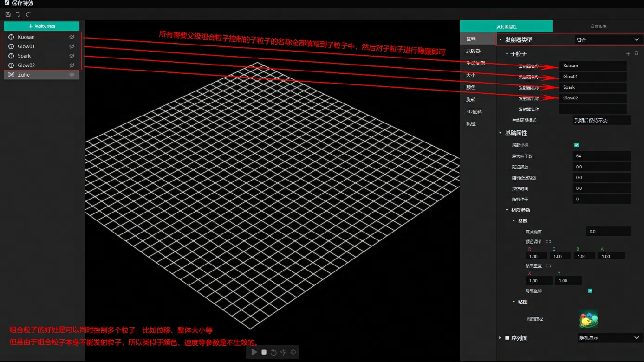The height and width of the screenshot is (362, 644).
Task: Click the save effect icon in toolbar
Action: coord(8,14)
